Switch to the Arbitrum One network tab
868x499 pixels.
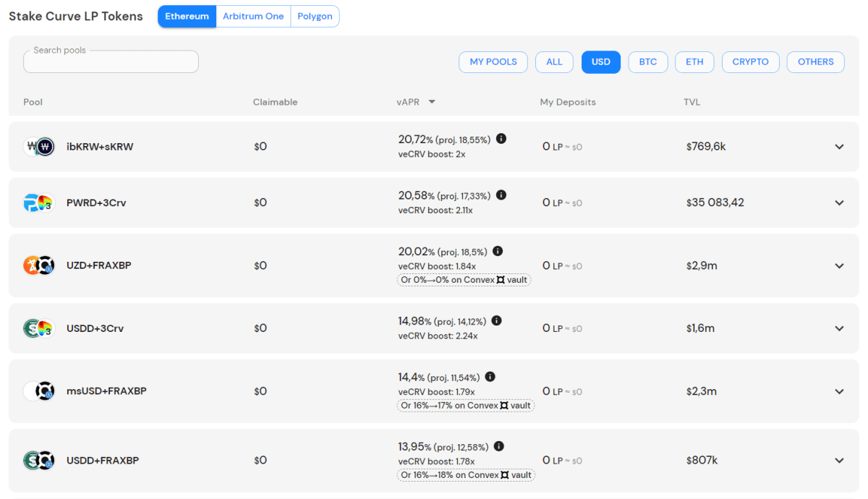(x=253, y=17)
